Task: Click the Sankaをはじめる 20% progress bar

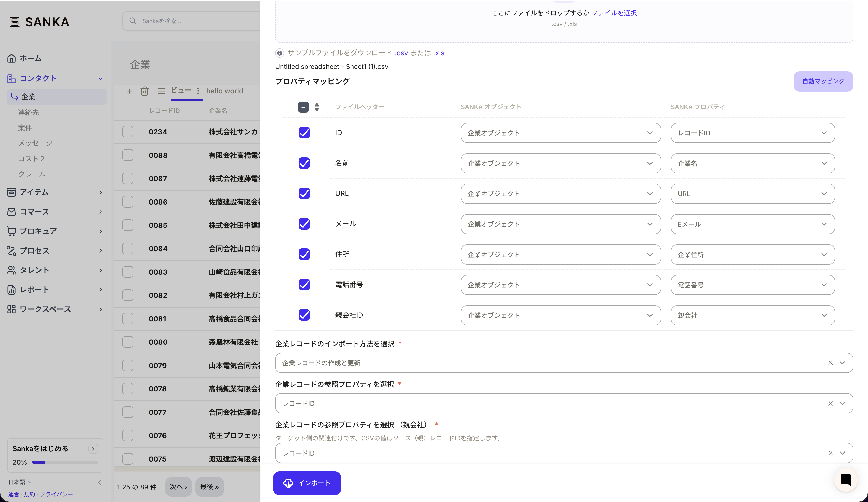Action: [x=65, y=462]
